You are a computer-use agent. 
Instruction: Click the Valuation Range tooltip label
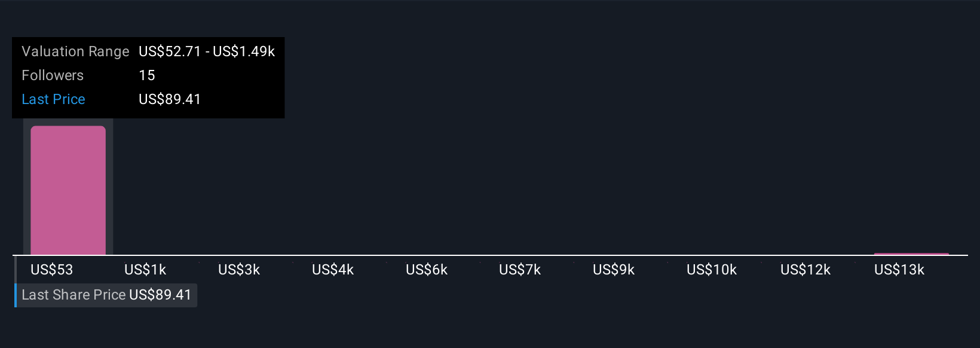coord(75,51)
